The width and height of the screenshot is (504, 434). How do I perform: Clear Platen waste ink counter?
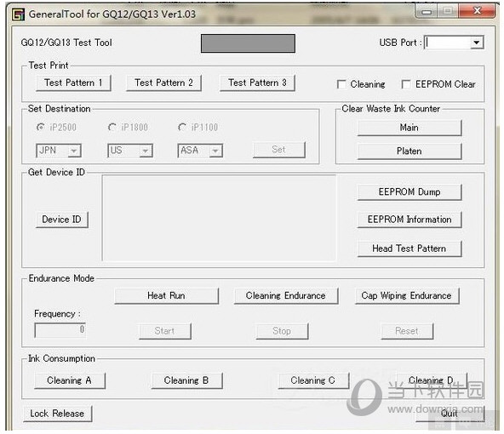tap(409, 151)
